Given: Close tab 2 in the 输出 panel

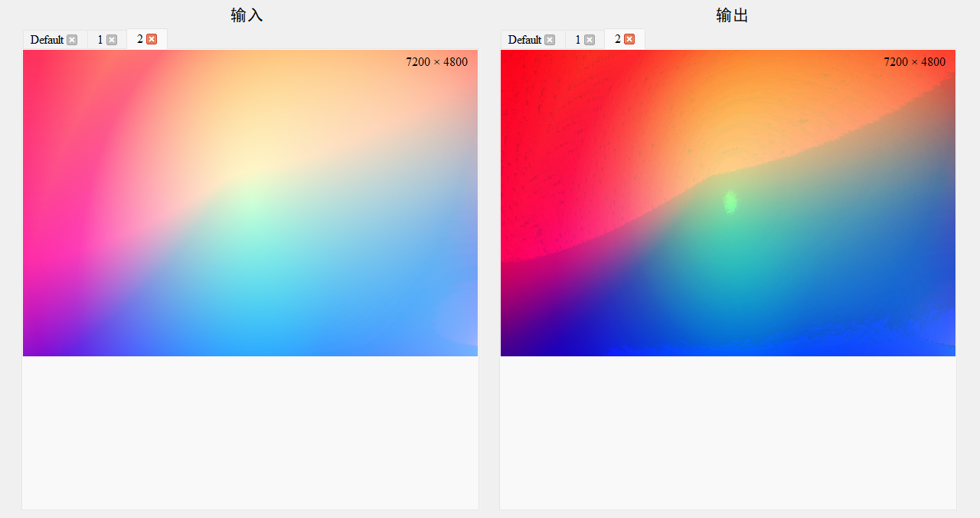Looking at the screenshot, I should tap(629, 39).
